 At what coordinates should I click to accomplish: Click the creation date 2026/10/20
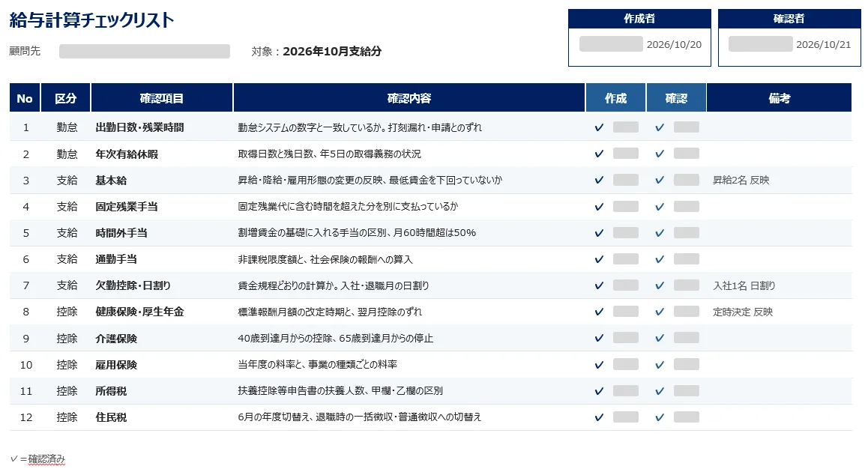(675, 44)
